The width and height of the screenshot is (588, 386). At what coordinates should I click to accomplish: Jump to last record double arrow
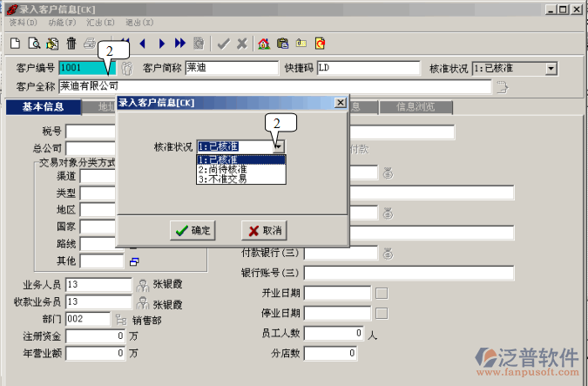pyautogui.click(x=180, y=43)
